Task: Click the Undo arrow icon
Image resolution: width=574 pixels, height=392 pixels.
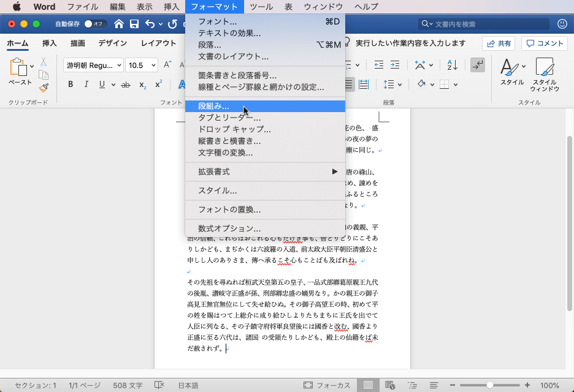Action: coord(150,24)
